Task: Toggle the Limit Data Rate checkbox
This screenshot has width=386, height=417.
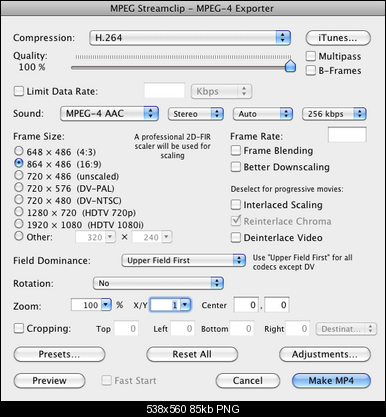Action: [x=19, y=91]
